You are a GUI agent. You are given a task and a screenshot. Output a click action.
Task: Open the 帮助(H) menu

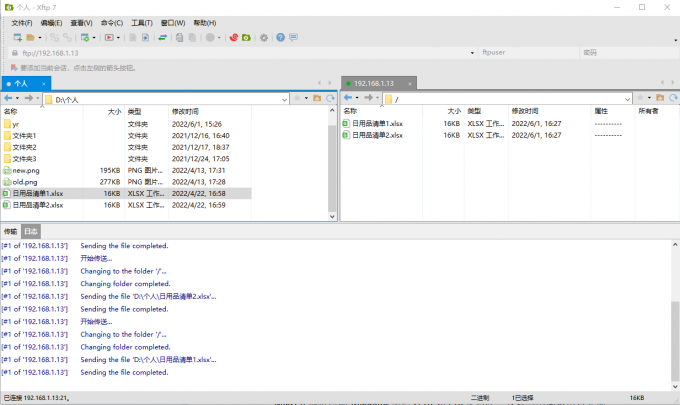[x=205, y=23]
